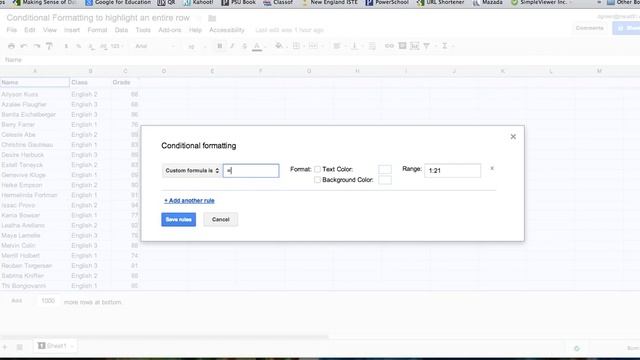Open the URL Shortener bookmark

tap(441, 2)
